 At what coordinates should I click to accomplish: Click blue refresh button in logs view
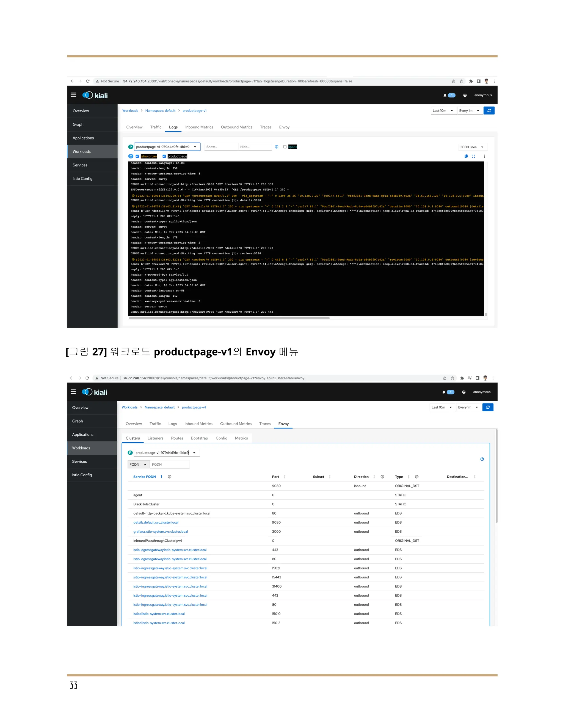(x=489, y=111)
